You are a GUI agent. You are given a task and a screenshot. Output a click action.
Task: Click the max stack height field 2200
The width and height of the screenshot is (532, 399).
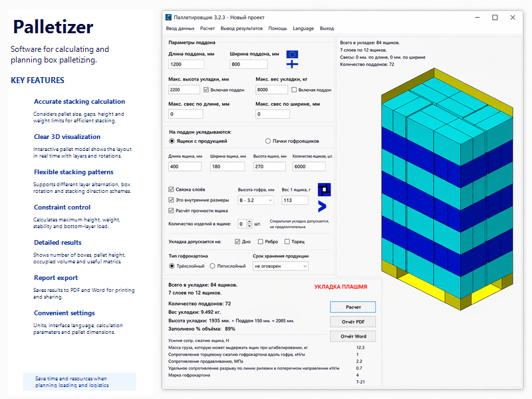184,90
